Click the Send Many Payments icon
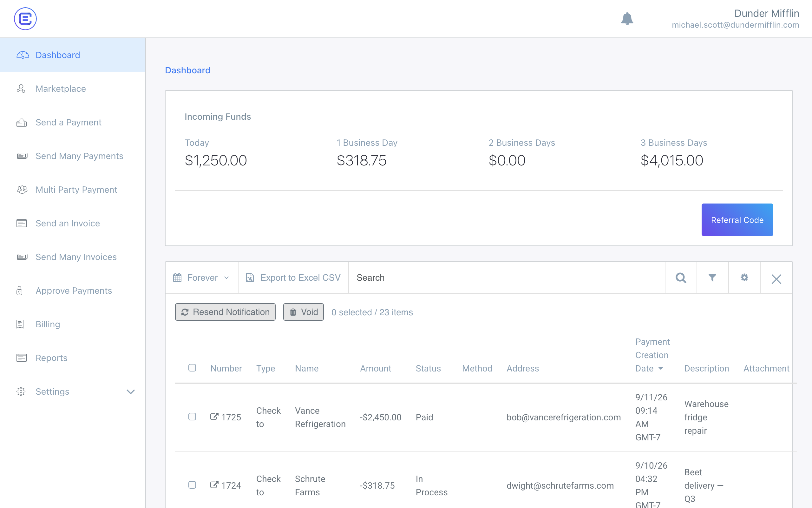 pyautogui.click(x=22, y=156)
